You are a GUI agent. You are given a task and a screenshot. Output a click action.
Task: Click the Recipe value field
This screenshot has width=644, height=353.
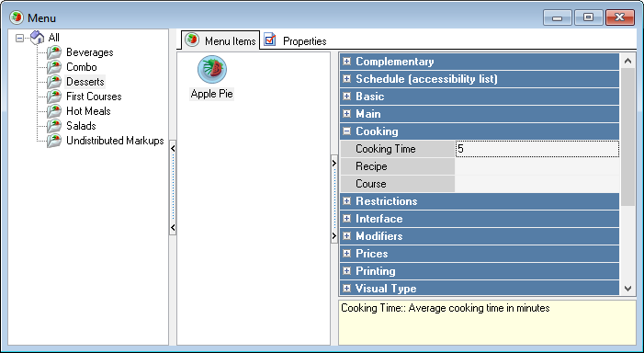537,166
